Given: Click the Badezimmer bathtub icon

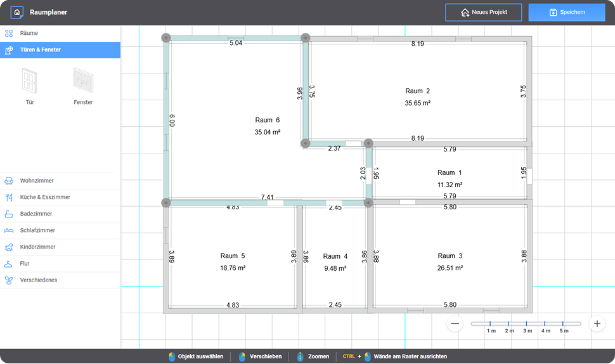Looking at the screenshot, I should pyautogui.click(x=9, y=214).
